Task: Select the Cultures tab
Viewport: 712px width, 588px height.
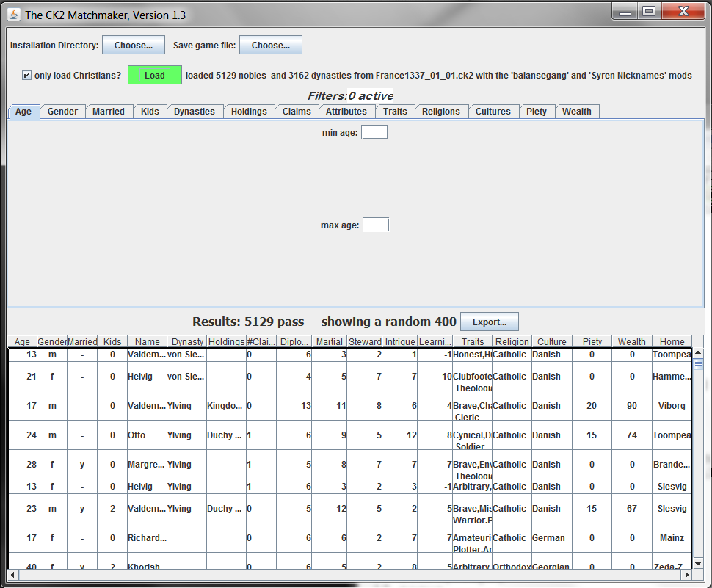Action: coord(493,112)
